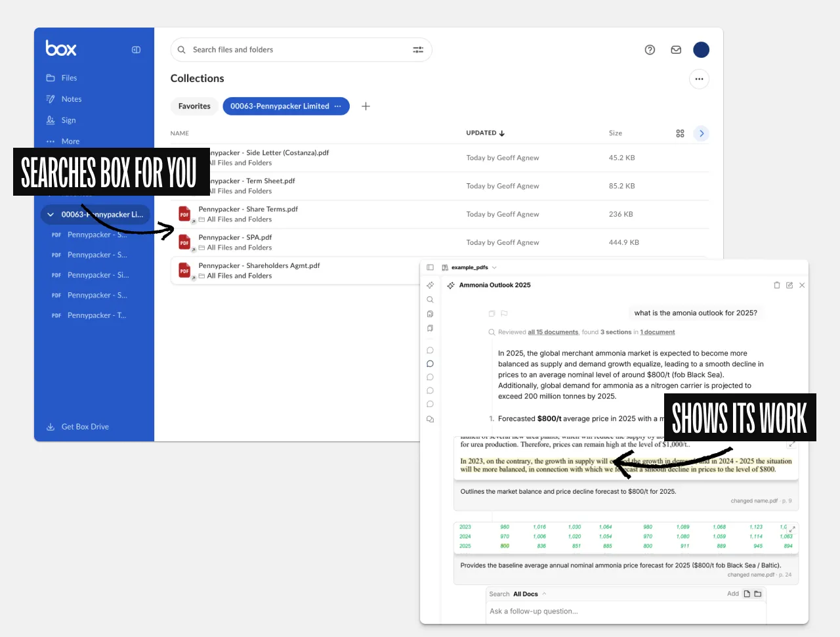Click the search icon in assistant sidebar
The height and width of the screenshot is (637, 840).
[430, 300]
